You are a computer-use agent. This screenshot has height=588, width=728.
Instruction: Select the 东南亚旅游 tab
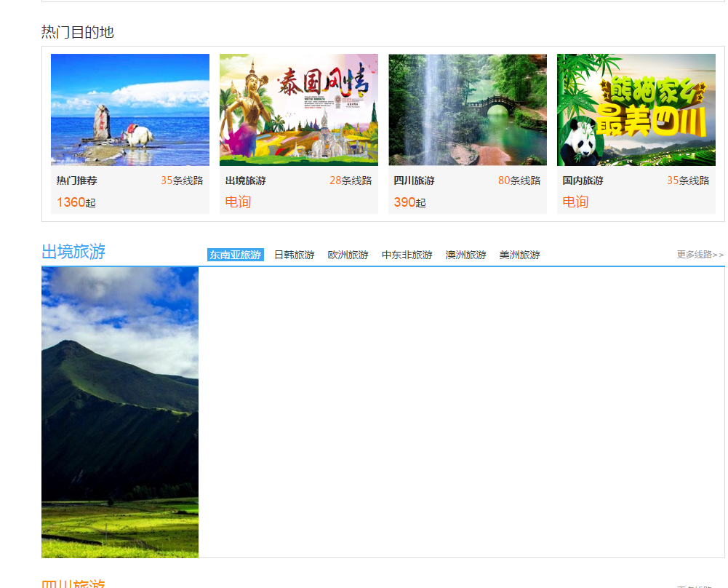[235, 255]
